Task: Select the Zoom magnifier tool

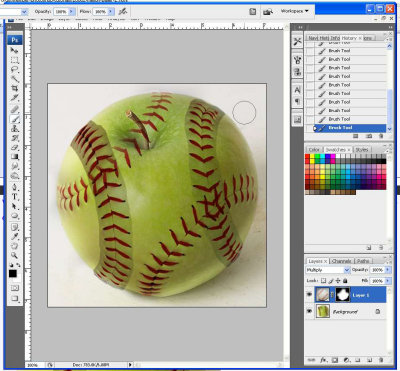Action: coord(14,255)
